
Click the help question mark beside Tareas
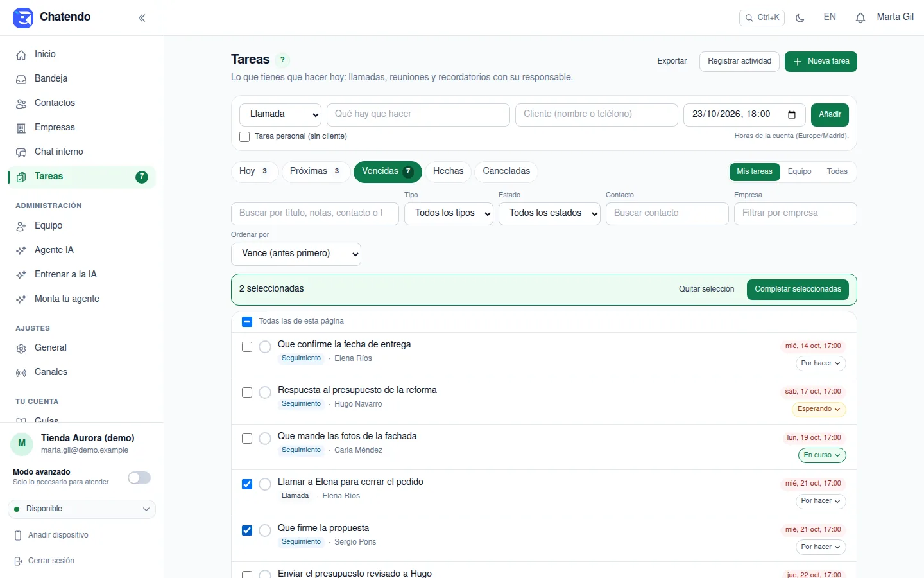(282, 60)
